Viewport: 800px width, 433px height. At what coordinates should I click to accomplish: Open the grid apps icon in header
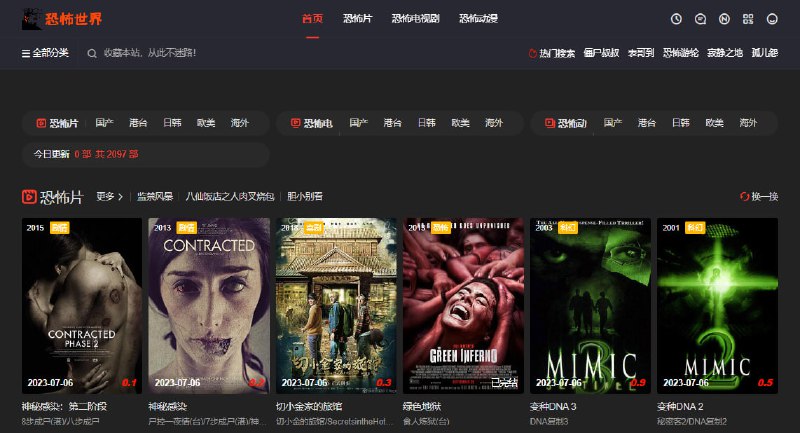coord(748,19)
